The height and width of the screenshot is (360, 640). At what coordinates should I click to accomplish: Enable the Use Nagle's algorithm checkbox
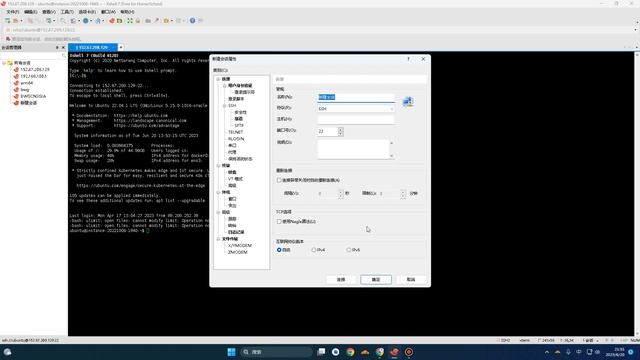pyautogui.click(x=279, y=222)
